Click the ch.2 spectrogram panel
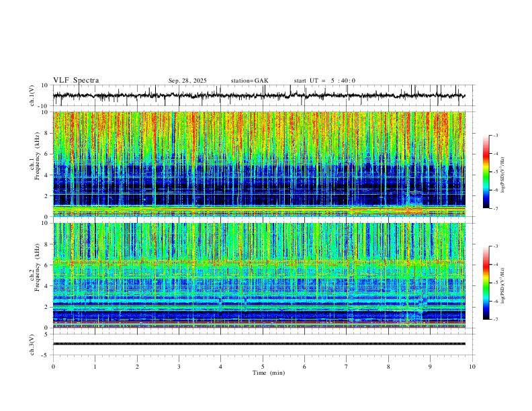This screenshot has width=532, height=411. tap(259, 275)
